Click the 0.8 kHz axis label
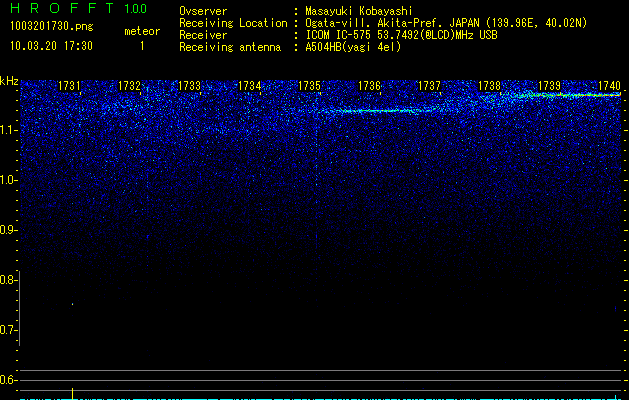Viewport: 629px width, 400px height. [x=7, y=280]
